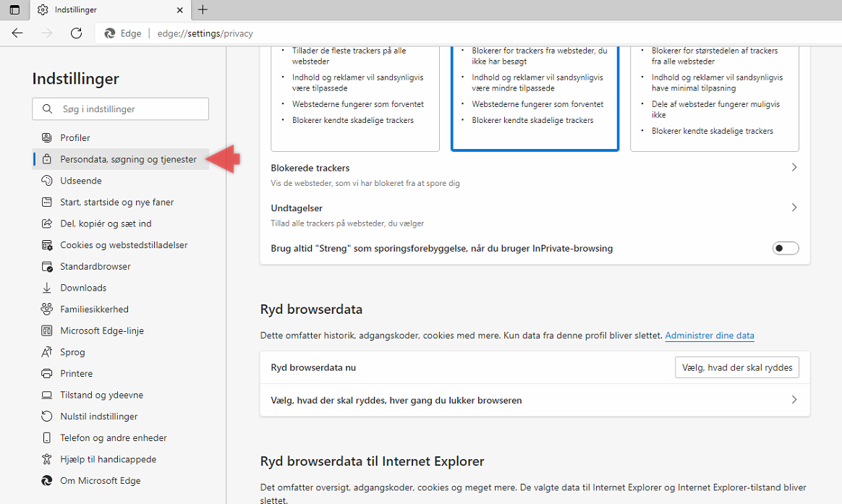Expand Blokerede trackers chevron
Screen dimensions: 842x504
click(x=794, y=168)
